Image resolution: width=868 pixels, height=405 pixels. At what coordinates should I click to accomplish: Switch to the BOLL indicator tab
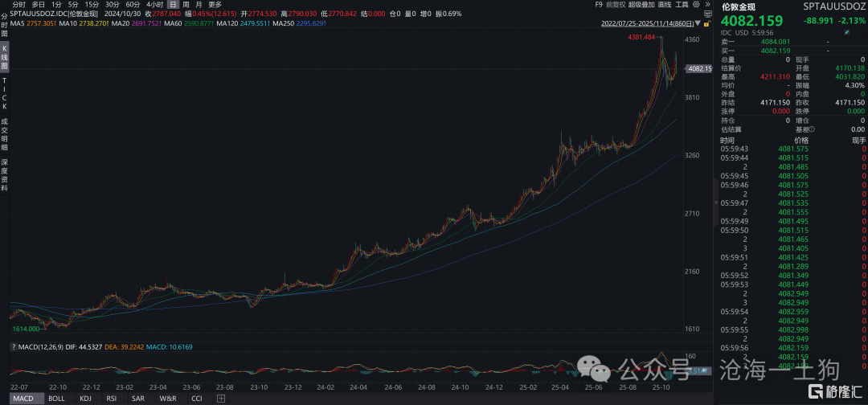pyautogui.click(x=56, y=399)
